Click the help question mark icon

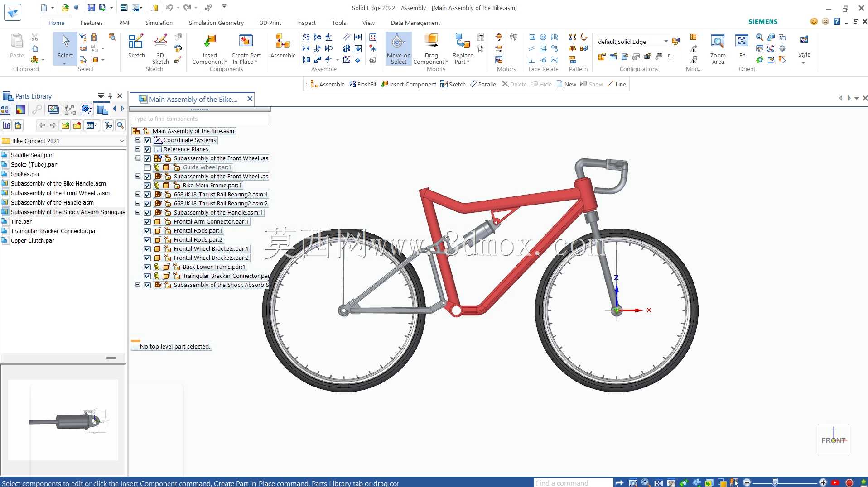click(836, 22)
